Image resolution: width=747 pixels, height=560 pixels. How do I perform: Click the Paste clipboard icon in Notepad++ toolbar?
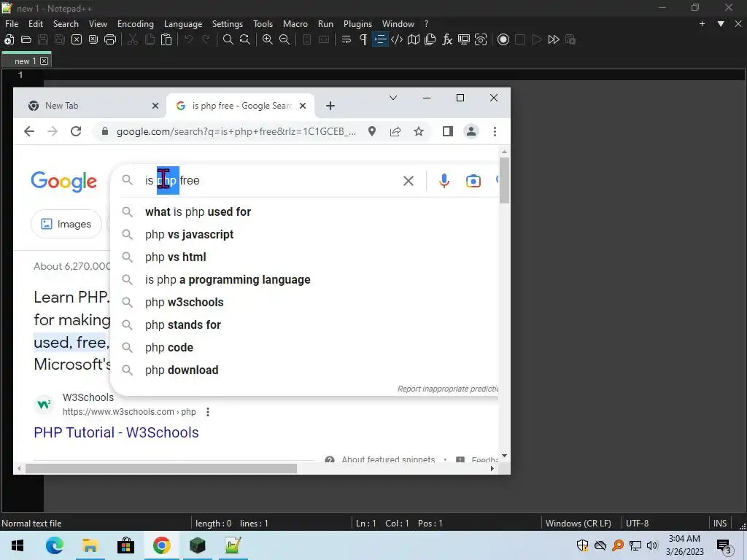166,39
